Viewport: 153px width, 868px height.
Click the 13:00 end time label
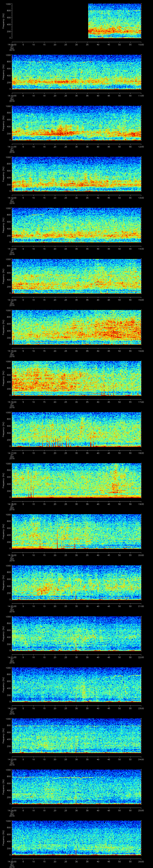pyautogui.click(x=141, y=197)
